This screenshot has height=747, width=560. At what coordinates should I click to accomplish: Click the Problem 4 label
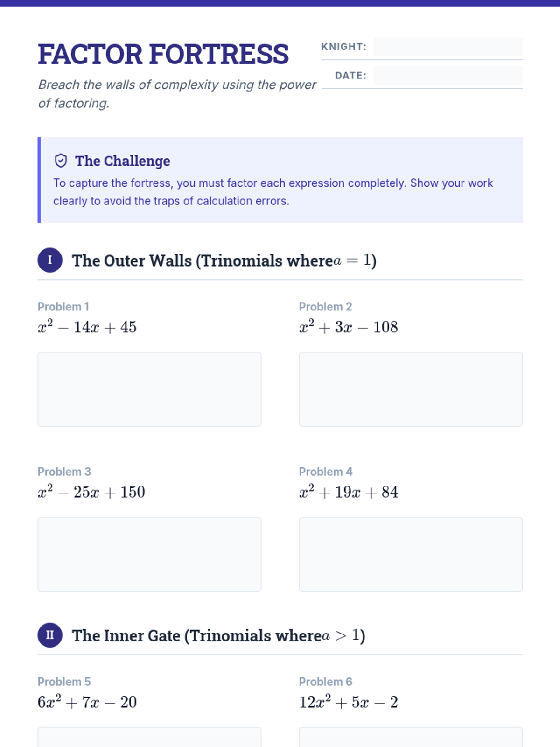(x=326, y=472)
